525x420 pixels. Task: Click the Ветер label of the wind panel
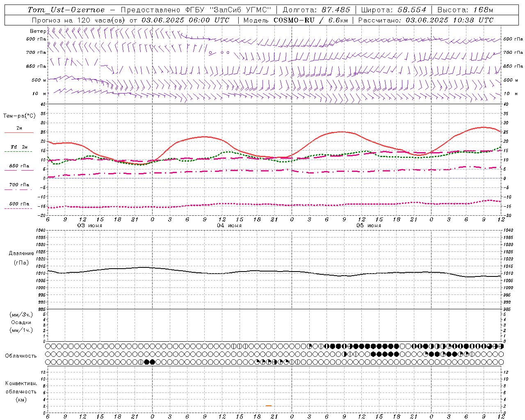coord(38,31)
